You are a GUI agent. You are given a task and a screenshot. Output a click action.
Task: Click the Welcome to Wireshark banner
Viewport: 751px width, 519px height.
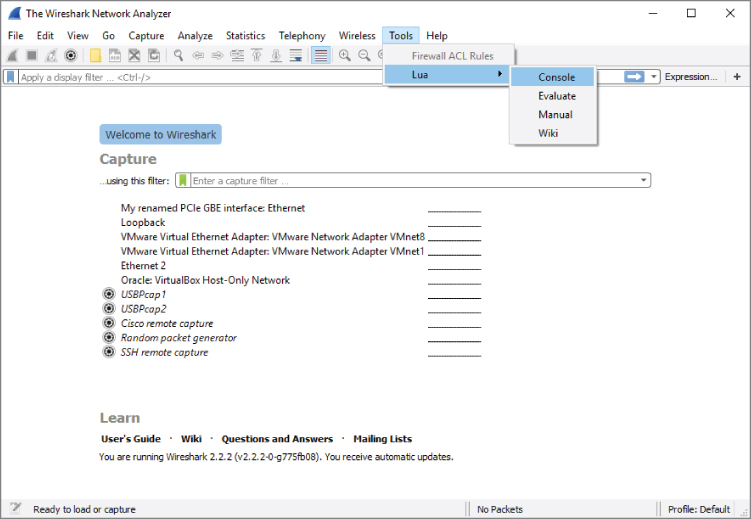160,135
